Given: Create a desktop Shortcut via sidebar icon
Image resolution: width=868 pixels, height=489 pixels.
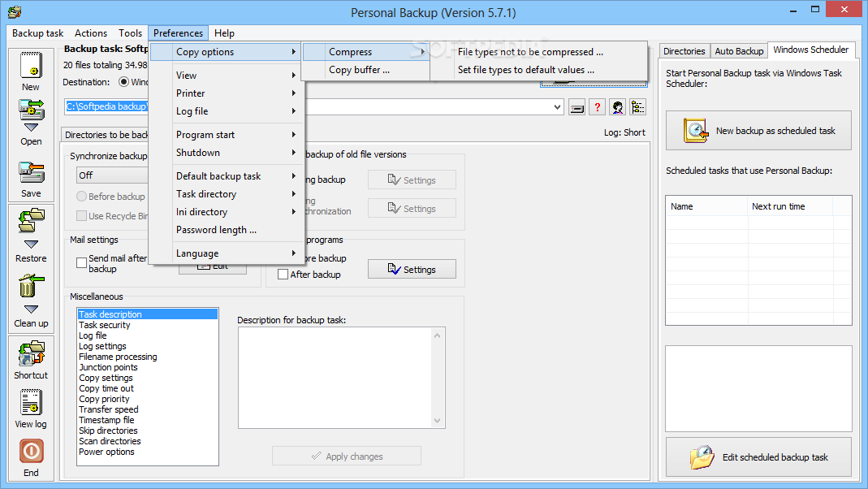Looking at the screenshot, I should tap(31, 353).
